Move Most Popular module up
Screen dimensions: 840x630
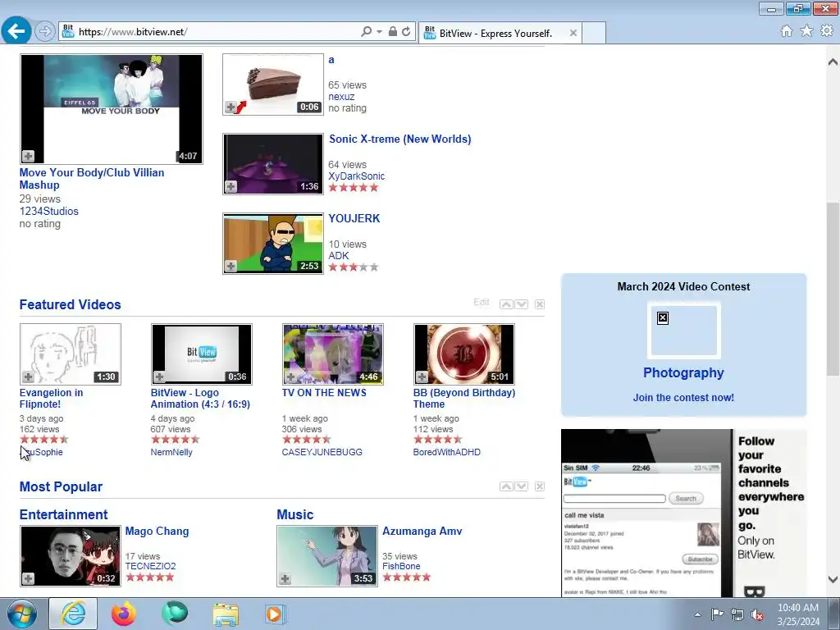pyautogui.click(x=506, y=486)
